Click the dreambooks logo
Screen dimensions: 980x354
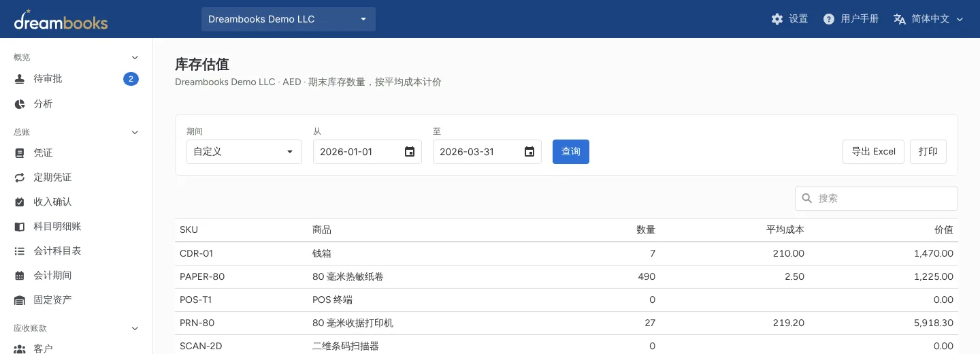[x=61, y=20]
